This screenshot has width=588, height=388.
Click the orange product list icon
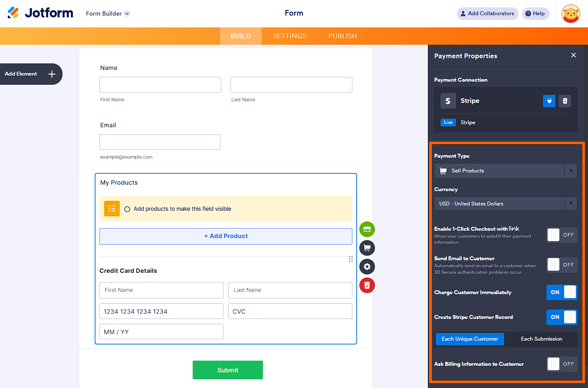(x=112, y=209)
